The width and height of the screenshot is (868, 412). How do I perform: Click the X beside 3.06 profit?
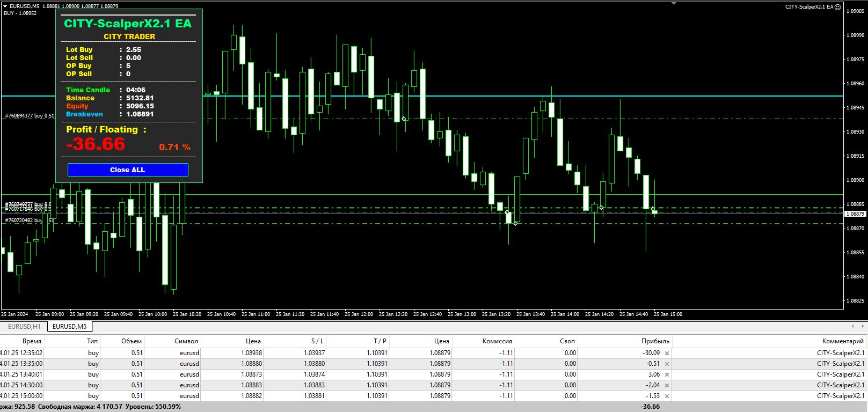coord(667,375)
